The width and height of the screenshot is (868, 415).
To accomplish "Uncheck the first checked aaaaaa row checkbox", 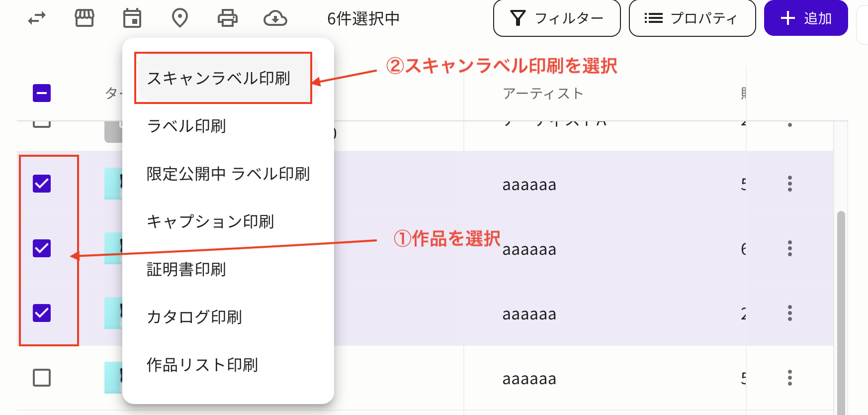I will click(x=42, y=184).
